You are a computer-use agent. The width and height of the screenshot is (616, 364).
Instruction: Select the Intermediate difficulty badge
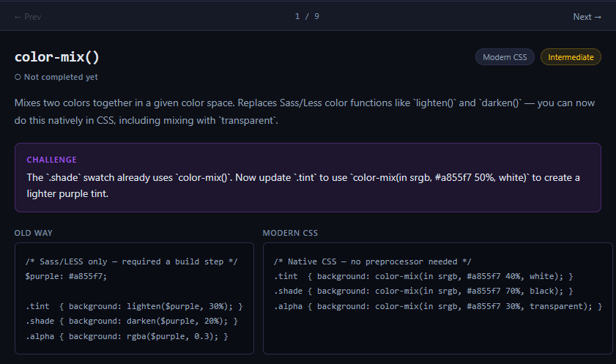571,57
